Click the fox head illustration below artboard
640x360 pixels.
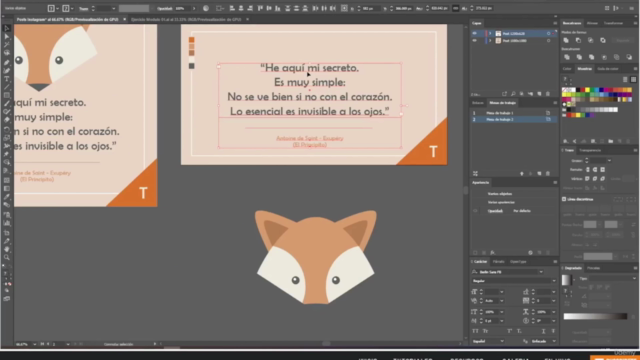316,257
